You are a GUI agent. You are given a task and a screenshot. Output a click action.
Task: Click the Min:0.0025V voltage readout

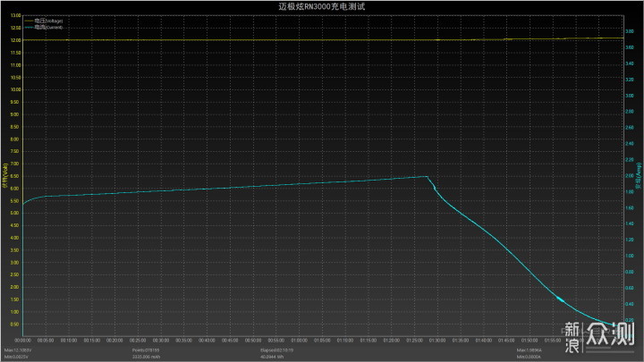pyautogui.click(x=16, y=357)
